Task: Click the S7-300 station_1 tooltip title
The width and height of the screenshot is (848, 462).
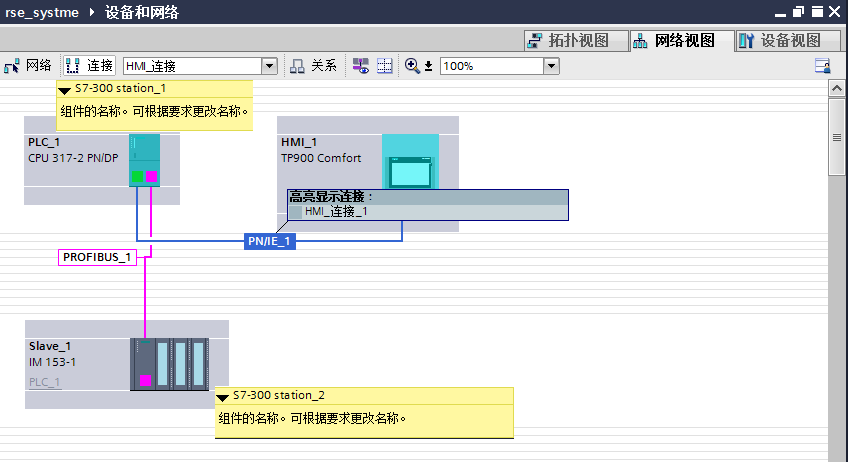Action: click(120, 88)
